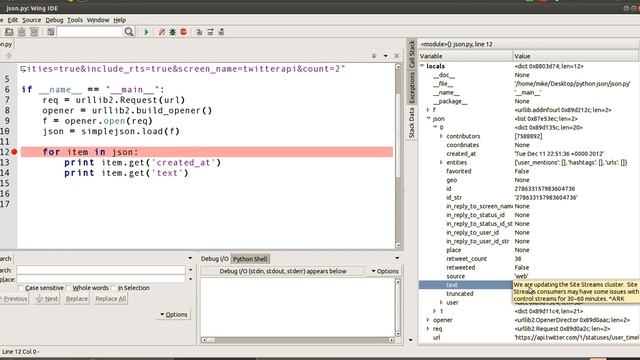Click in the search text input field
Image resolution: width=640 pixels, height=360 pixels.
tap(101, 270)
